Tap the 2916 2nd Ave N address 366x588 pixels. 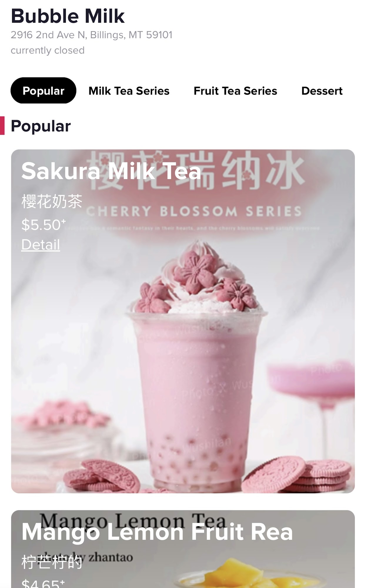(x=91, y=35)
